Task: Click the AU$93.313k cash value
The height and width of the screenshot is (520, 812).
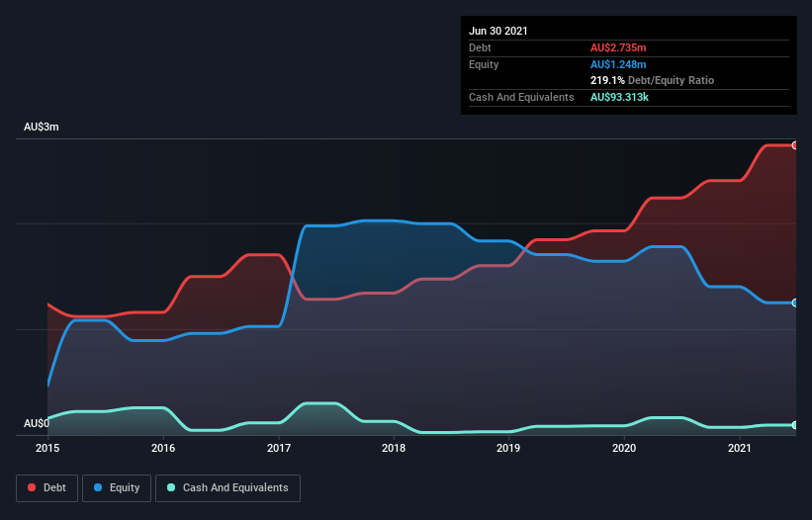Action: pyautogui.click(x=619, y=97)
